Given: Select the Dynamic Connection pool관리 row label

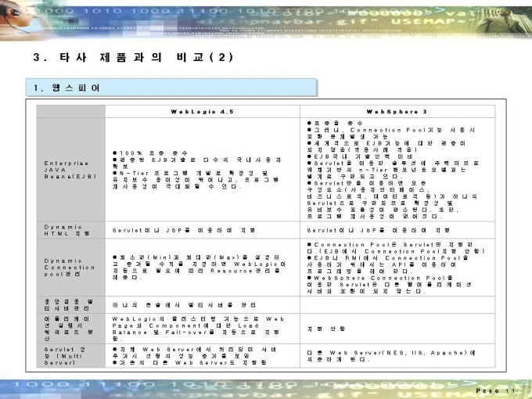Looking at the screenshot, I should (x=70, y=268).
